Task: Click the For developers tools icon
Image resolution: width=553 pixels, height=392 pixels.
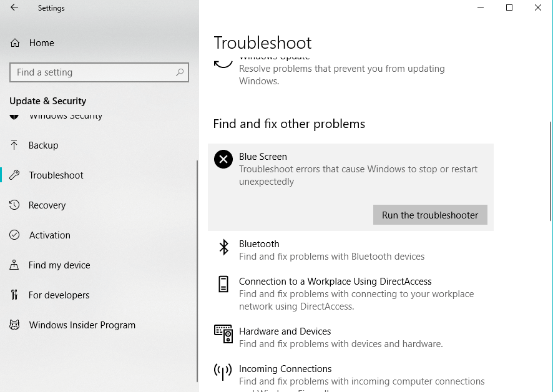Action: [14, 295]
